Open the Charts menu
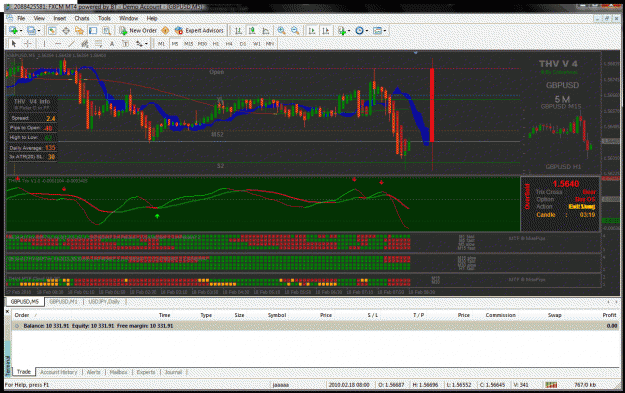The width and height of the screenshot is (625, 393). (x=82, y=18)
